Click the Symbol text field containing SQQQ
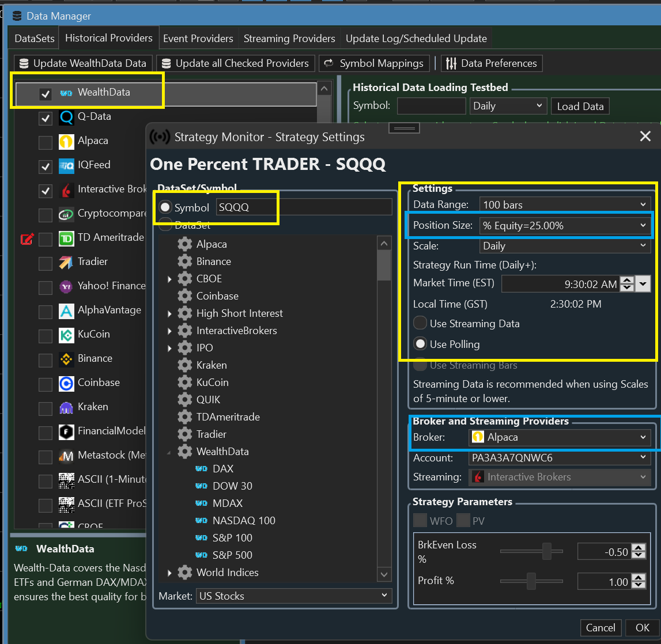 (304, 207)
